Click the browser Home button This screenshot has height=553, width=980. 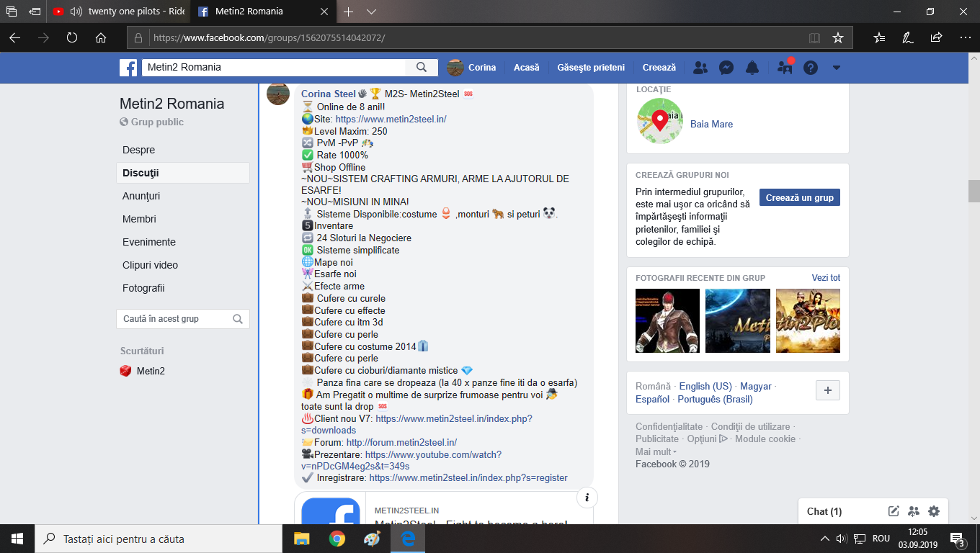pos(101,37)
